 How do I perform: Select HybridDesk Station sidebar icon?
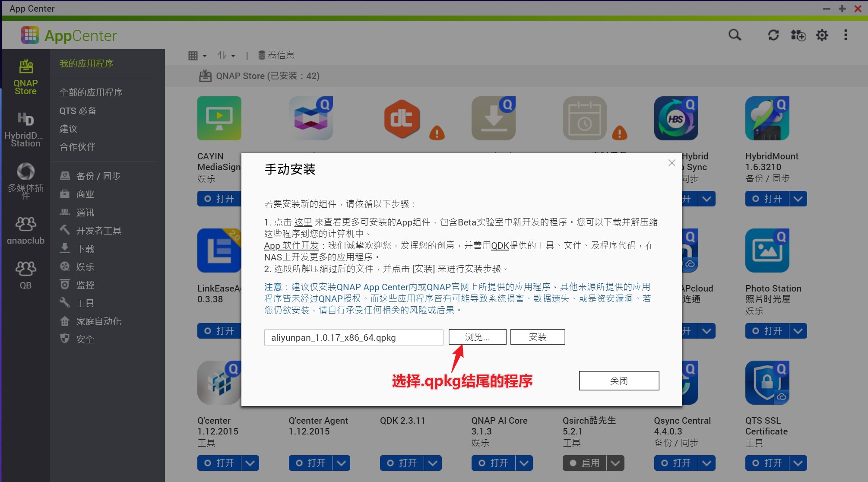25,129
